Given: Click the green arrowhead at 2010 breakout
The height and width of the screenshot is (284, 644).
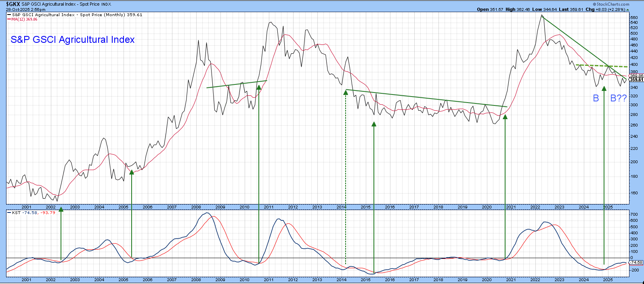Looking at the screenshot, I should click(259, 87).
